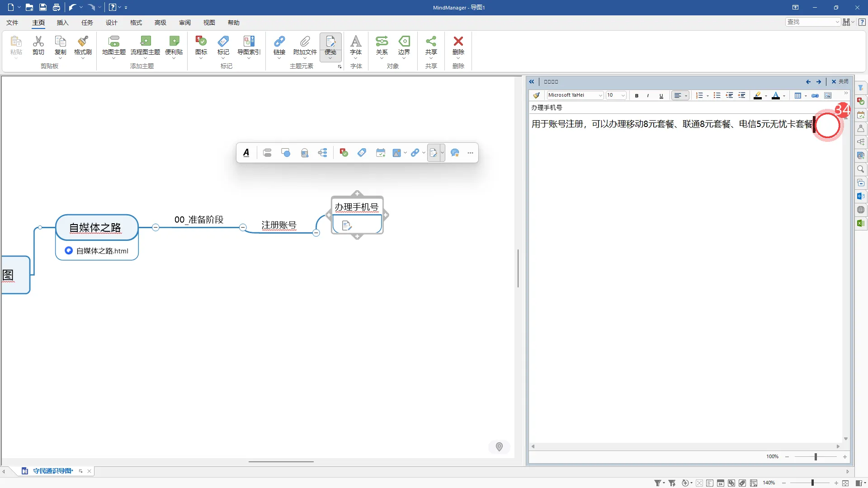Close the notes panel with 关闭
868x488 pixels.
(x=840, y=82)
